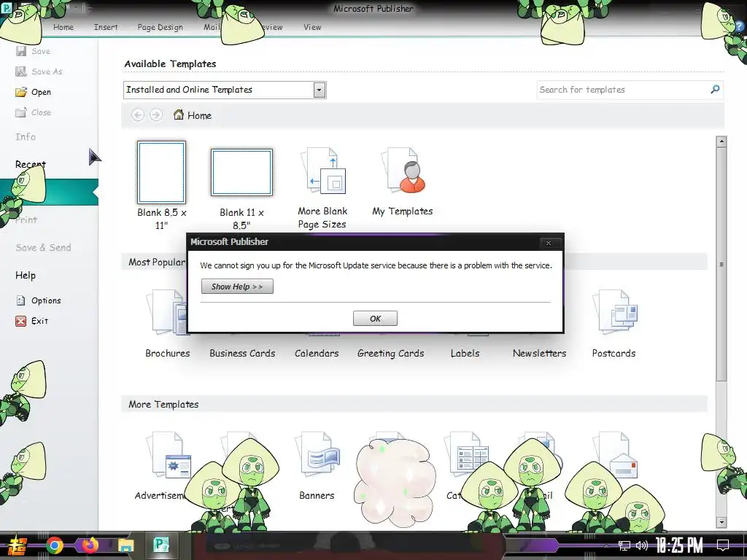This screenshot has width=747, height=560.
Task: Click the scrollbar up arrow
Action: [x=721, y=141]
